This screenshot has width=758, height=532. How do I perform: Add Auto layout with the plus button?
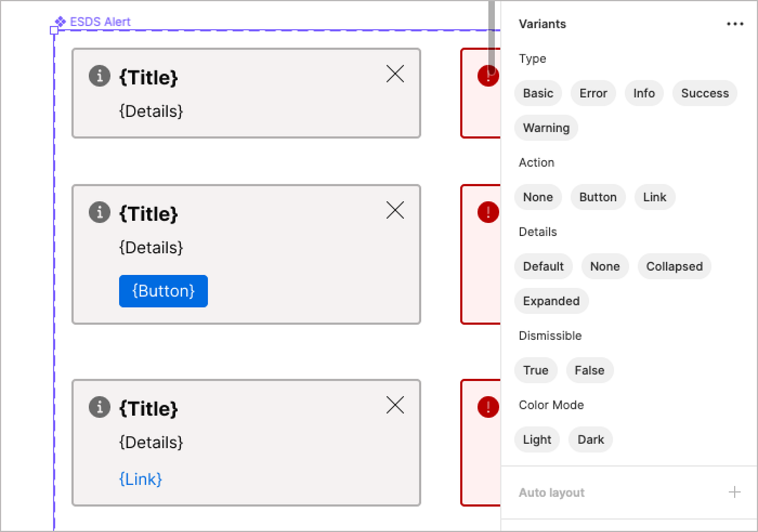click(x=734, y=492)
